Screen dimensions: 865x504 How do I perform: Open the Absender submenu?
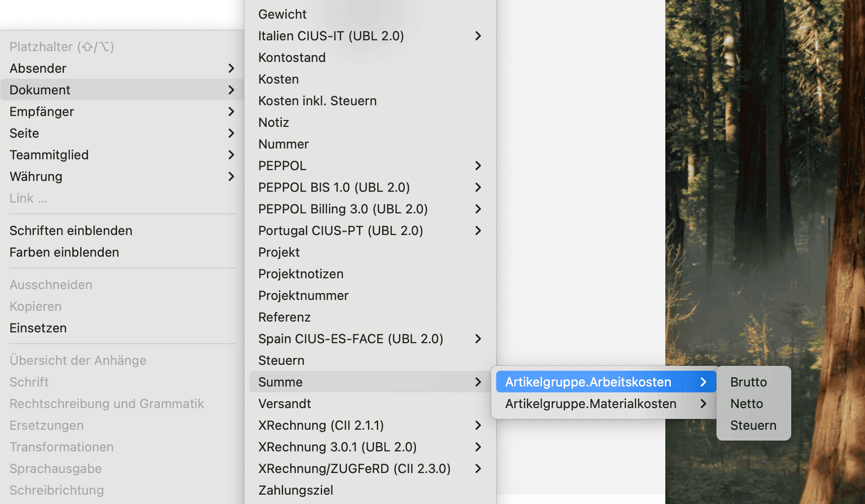point(122,68)
